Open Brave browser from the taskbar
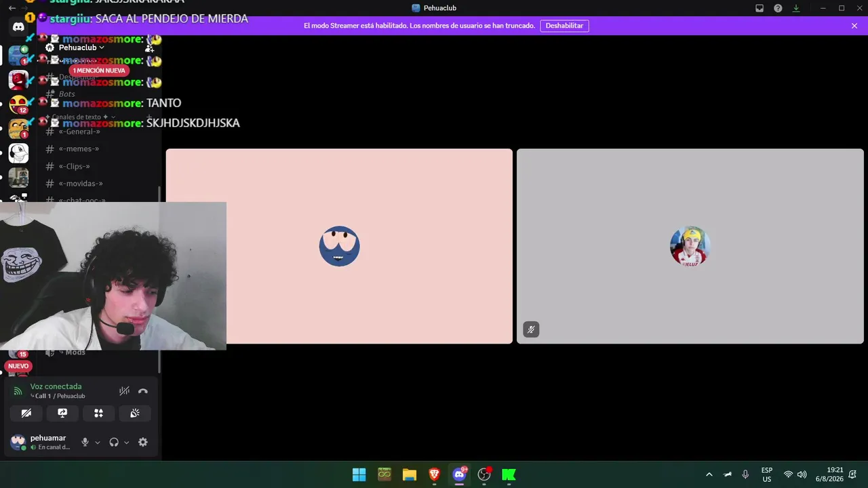 pos(435,474)
